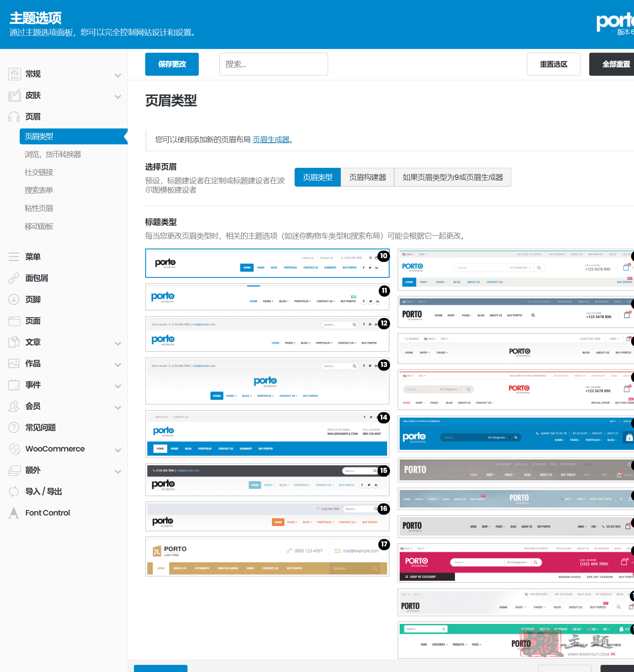Viewport: 634px width, 672px height.
Task: Select the 如果页眉类型为9或页眉生成器 option
Action: point(453,177)
